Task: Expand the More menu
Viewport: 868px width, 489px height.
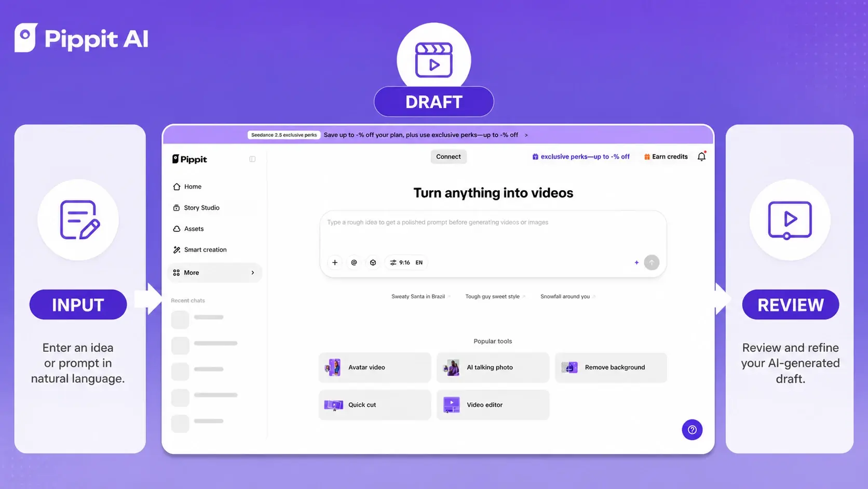Action: tap(214, 273)
